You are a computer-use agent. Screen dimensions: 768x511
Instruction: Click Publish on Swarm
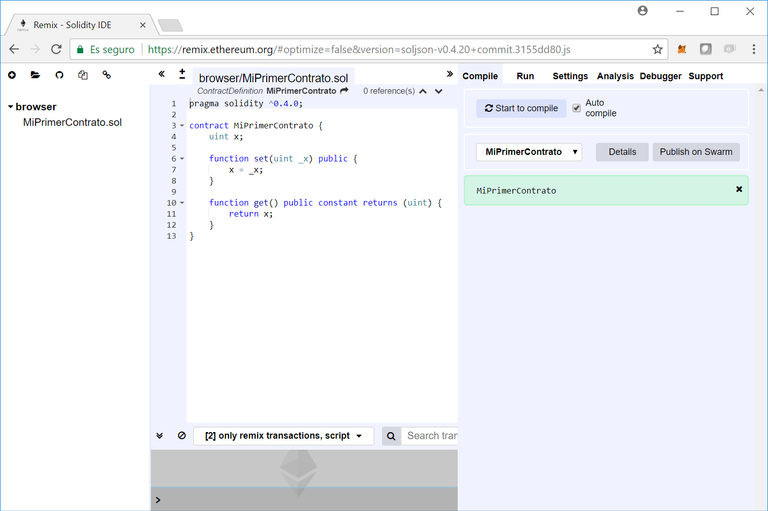[x=696, y=152]
